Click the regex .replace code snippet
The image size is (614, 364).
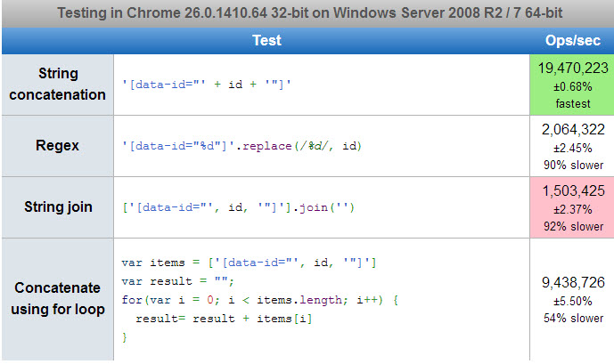[242, 145]
